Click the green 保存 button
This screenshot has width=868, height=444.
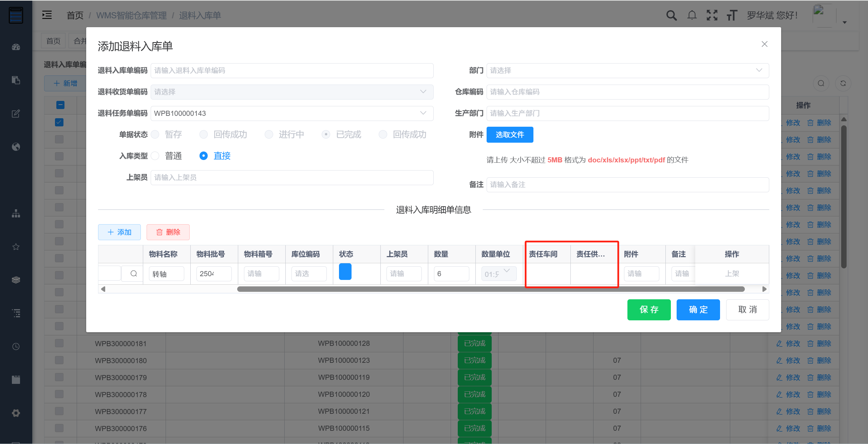649,310
